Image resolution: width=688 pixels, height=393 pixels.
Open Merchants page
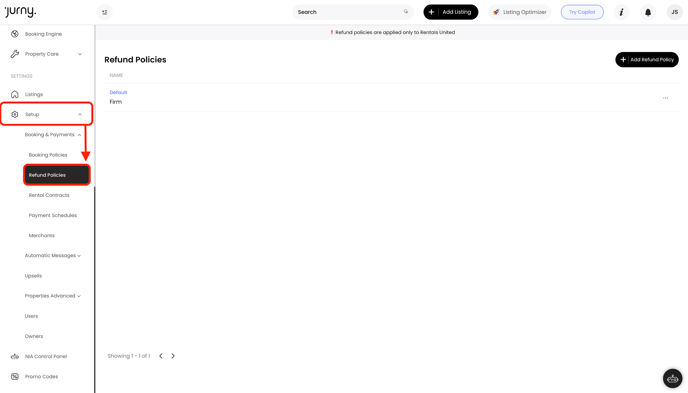42,236
